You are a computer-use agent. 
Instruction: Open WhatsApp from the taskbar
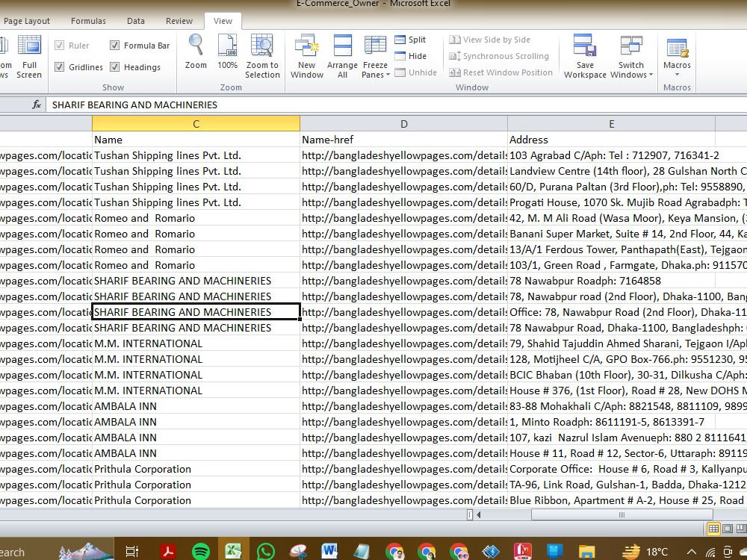click(x=265, y=552)
